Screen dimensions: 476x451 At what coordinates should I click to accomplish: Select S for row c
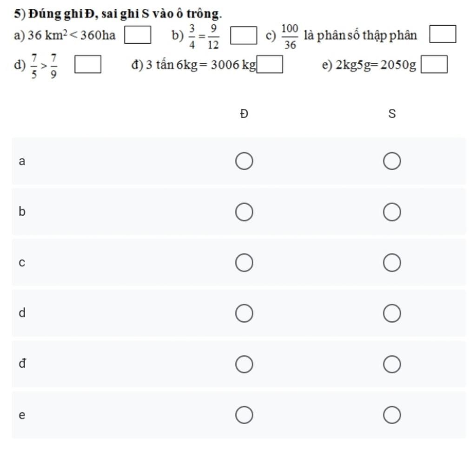pyautogui.click(x=391, y=262)
